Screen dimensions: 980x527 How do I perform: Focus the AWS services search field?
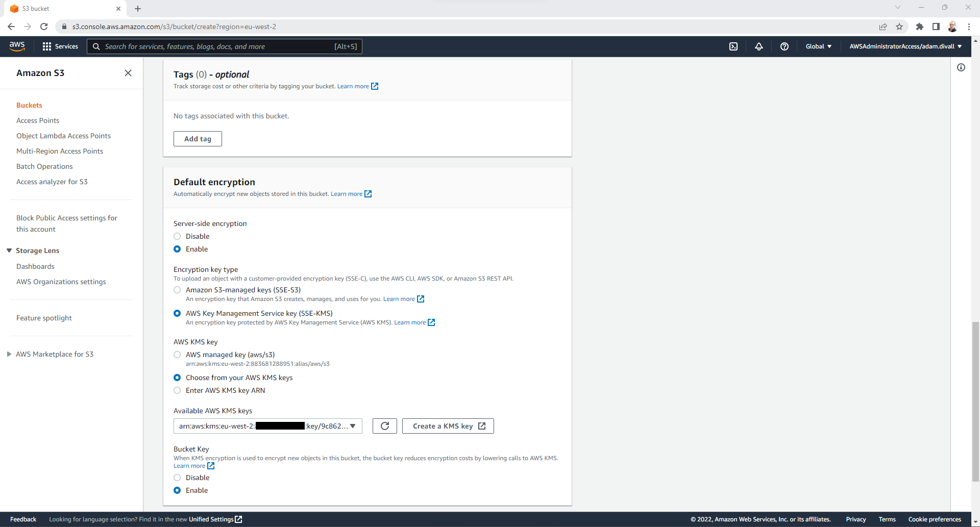225,46
